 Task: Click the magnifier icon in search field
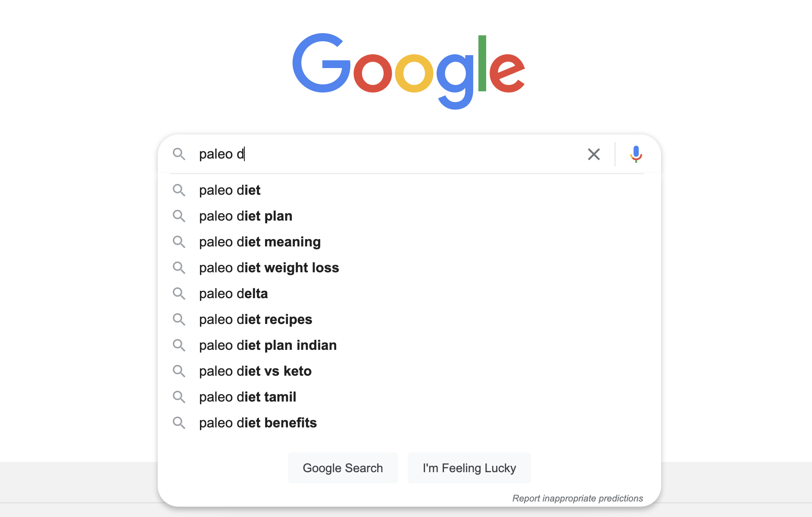[179, 154]
